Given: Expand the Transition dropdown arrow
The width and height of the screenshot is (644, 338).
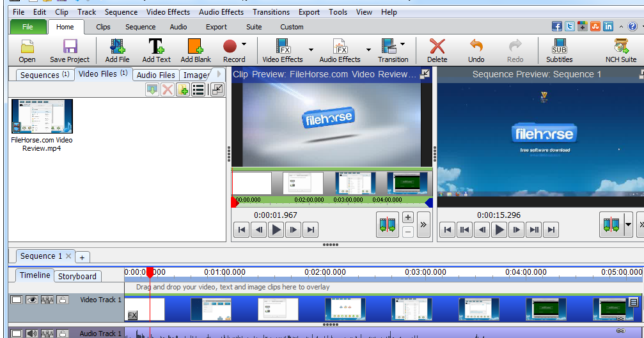Looking at the screenshot, I should click(x=402, y=44).
